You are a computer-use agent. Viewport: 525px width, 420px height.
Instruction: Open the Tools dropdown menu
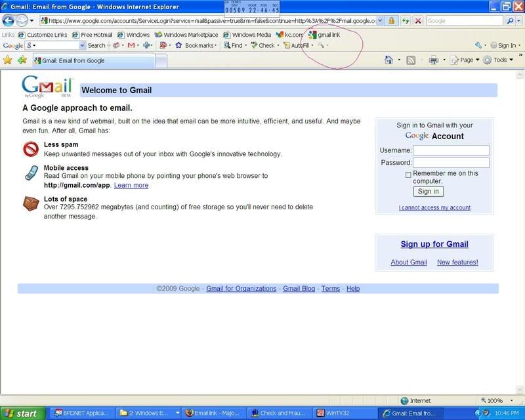coord(499,60)
